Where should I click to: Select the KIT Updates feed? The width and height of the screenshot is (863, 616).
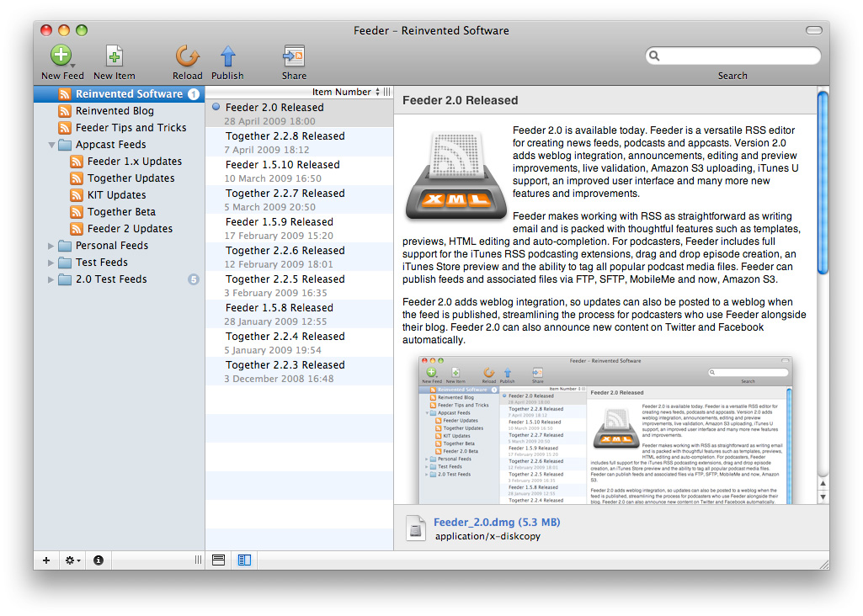[119, 195]
